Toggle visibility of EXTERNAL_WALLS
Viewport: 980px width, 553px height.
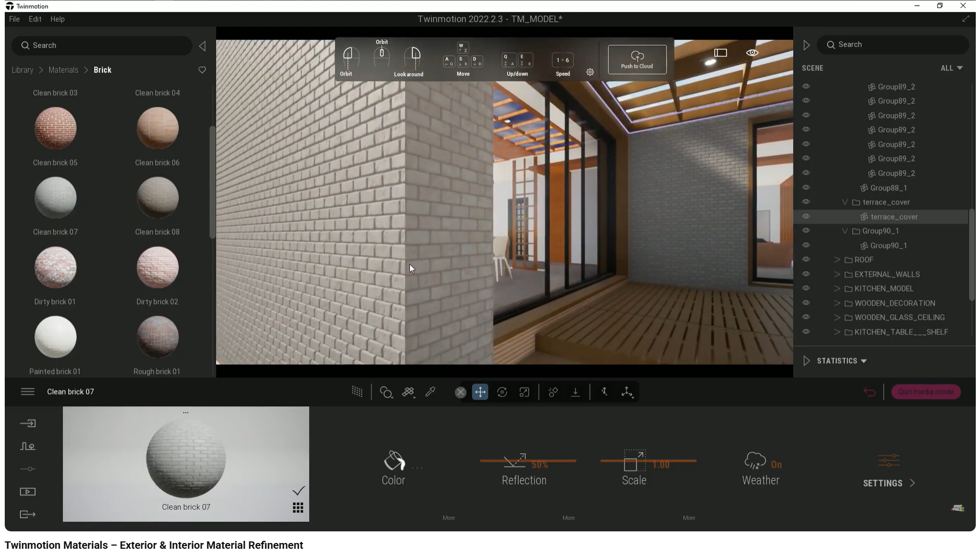click(807, 274)
